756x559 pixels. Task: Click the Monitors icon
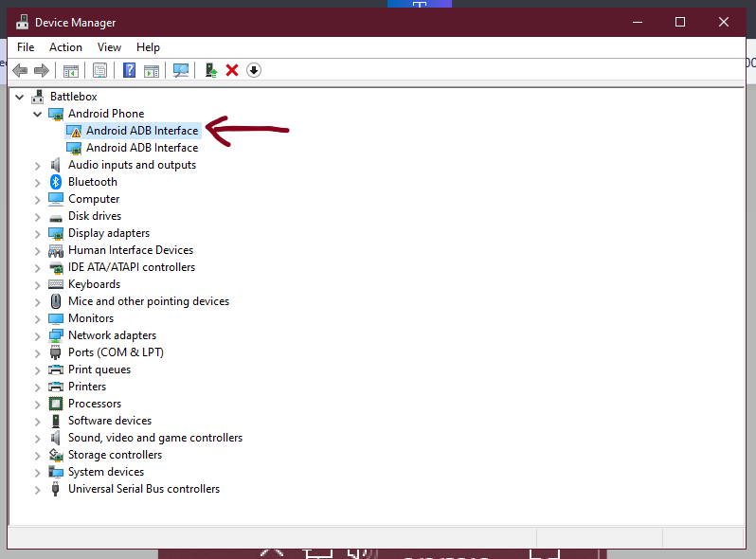click(x=56, y=318)
